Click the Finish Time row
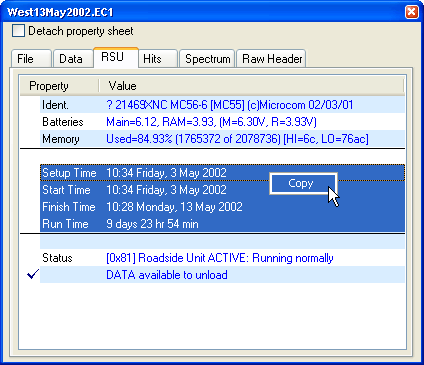Viewport: 424px width, 365px height. tap(222, 207)
